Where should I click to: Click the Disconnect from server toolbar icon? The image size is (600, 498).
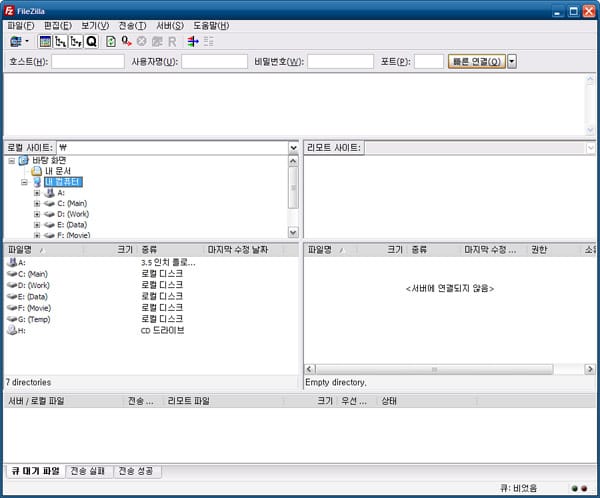point(156,42)
